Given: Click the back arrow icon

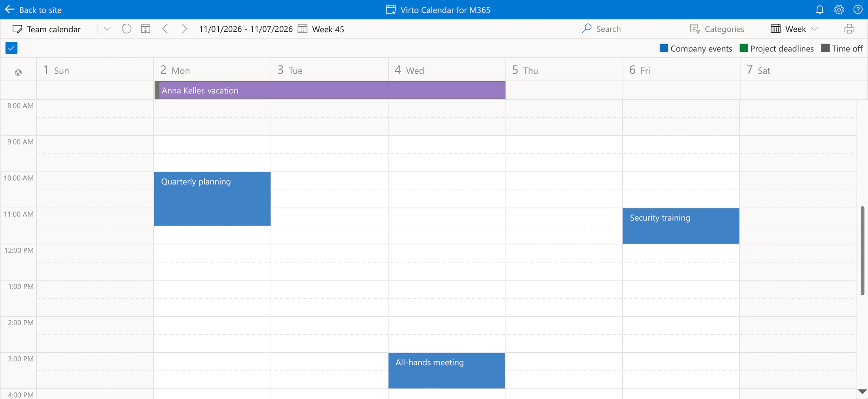Looking at the screenshot, I should [x=9, y=9].
